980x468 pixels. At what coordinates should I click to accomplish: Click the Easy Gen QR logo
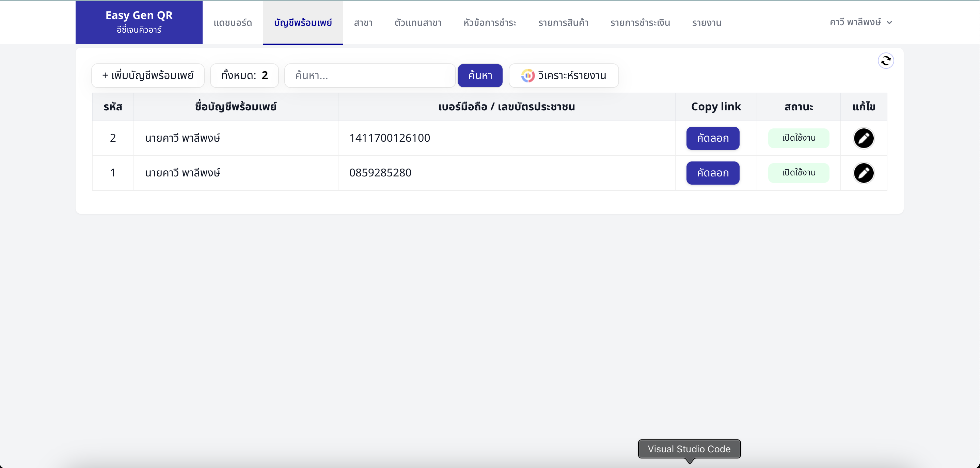(x=139, y=22)
